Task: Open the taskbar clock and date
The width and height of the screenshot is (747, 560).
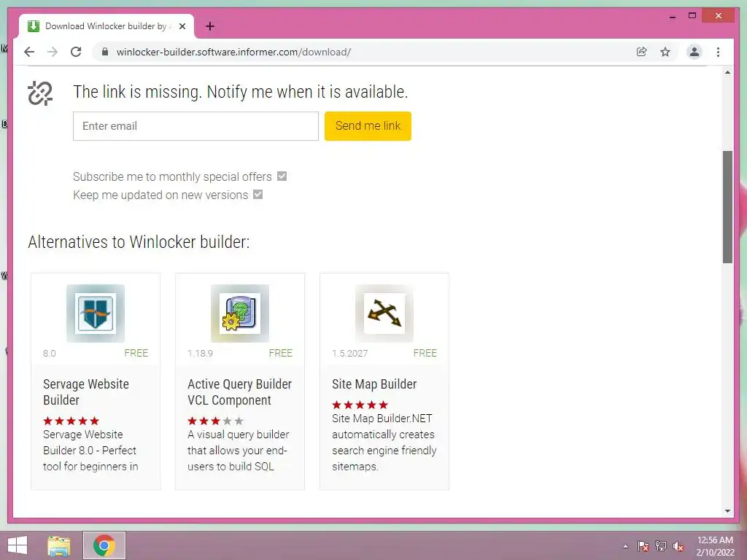Action: pos(715,546)
